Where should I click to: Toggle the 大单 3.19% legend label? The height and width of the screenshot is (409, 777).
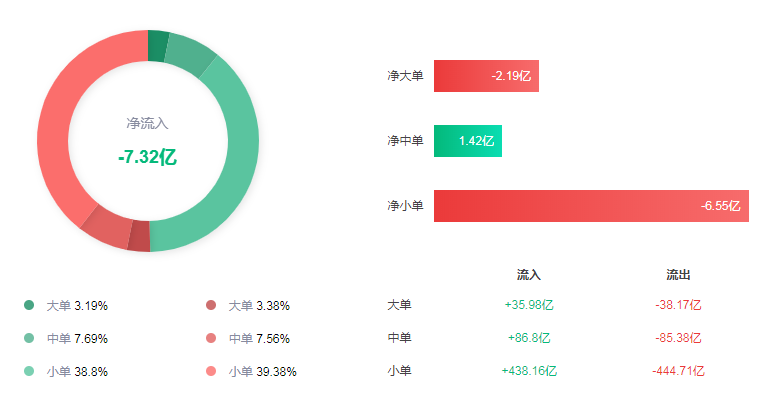77,305
